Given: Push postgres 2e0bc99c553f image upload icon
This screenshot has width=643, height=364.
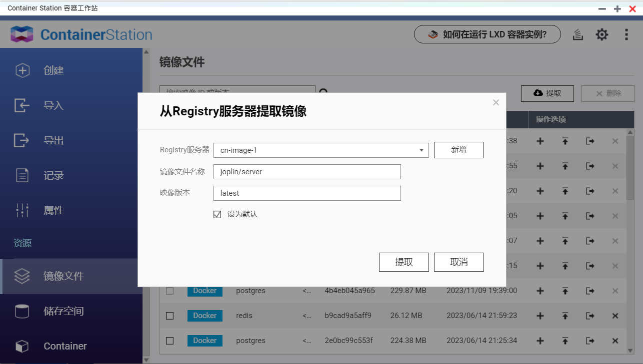Looking at the screenshot, I should click(x=565, y=341).
